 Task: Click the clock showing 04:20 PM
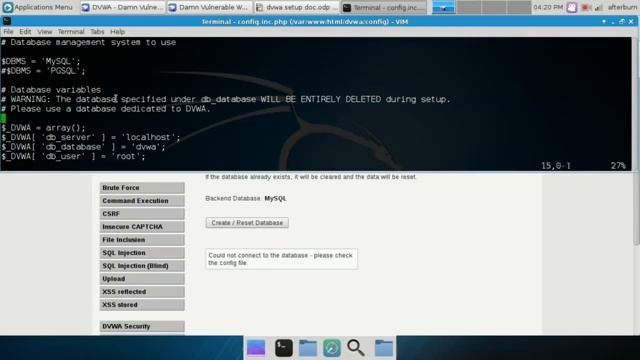[x=548, y=7]
